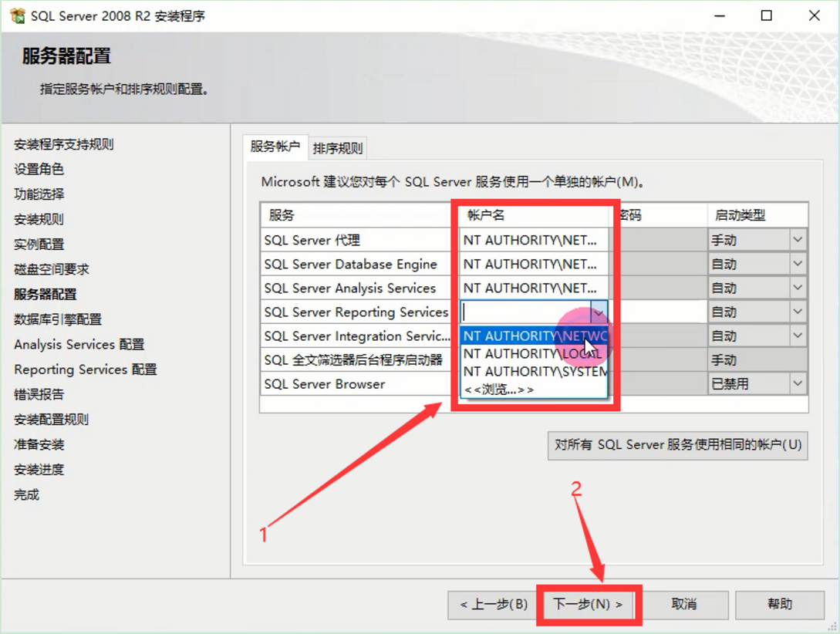Image resolution: width=840 pixels, height=634 pixels.
Task: Switch to the 服务帐户 tab
Action: click(275, 147)
